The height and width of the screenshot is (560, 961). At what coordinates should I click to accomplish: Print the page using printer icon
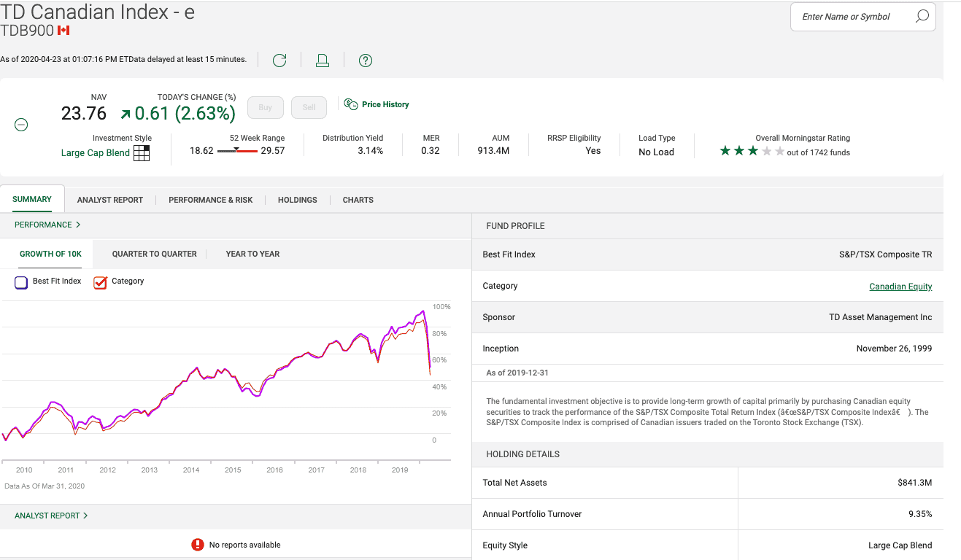pos(323,61)
